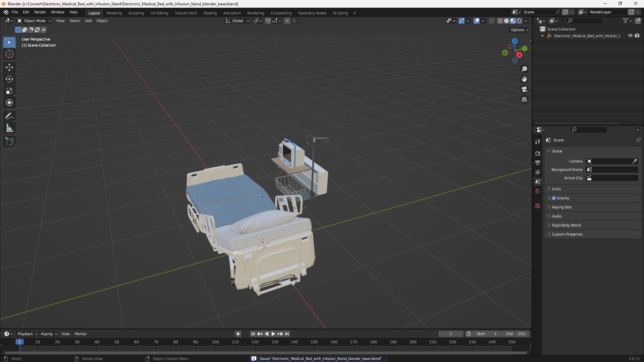This screenshot has width=644, height=362.
Task: Play the animation forward
Action: 273,334
